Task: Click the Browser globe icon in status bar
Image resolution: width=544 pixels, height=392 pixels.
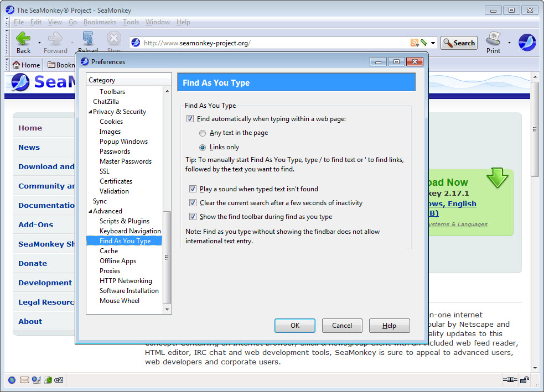Action: pyautogui.click(x=12, y=380)
